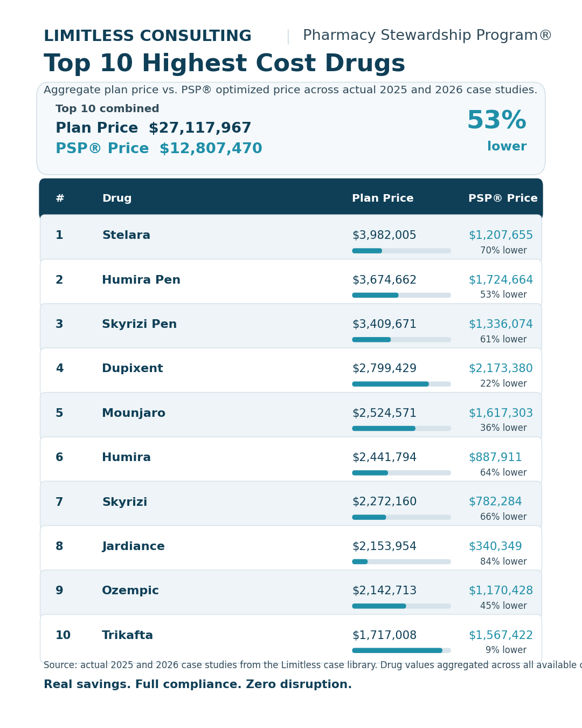Image resolution: width=582 pixels, height=728 pixels.
Task: Select the Ozempic "45% lower" label
Action: click(x=503, y=606)
